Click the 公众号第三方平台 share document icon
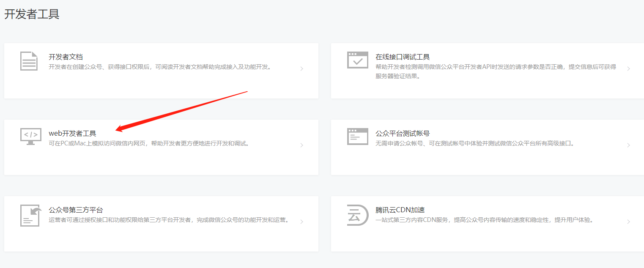Image resolution: width=644 pixels, height=268 pixels. click(31, 216)
